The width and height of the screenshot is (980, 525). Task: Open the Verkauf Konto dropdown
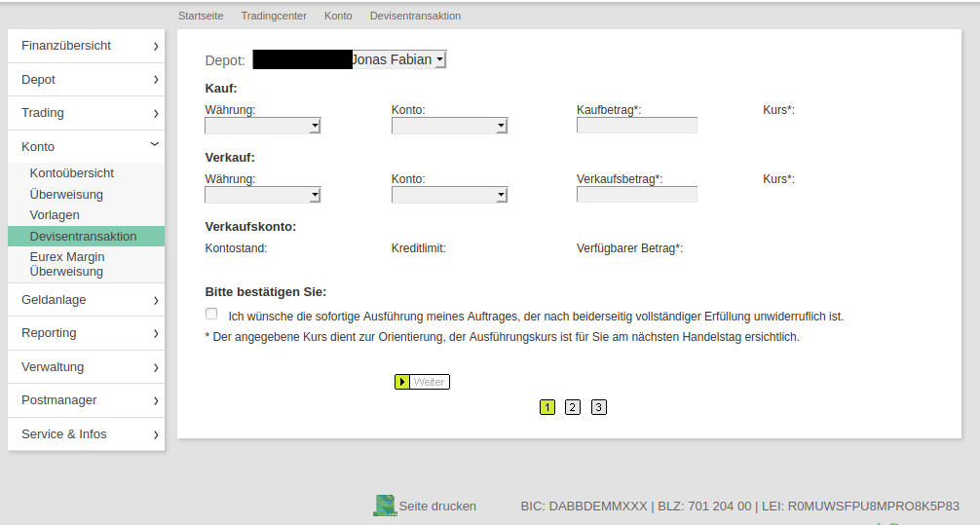click(x=449, y=195)
